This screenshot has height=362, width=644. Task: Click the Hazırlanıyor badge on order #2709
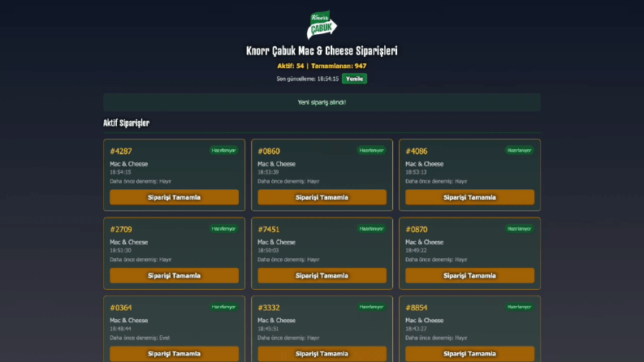[223, 229]
